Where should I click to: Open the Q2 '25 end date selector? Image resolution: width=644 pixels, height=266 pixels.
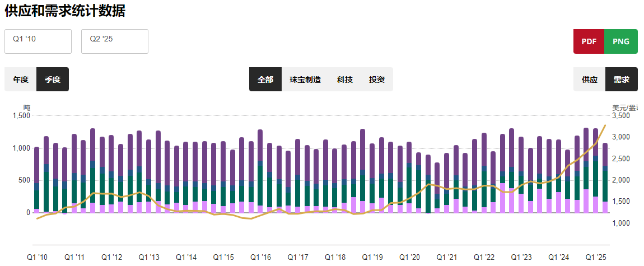click(115, 41)
